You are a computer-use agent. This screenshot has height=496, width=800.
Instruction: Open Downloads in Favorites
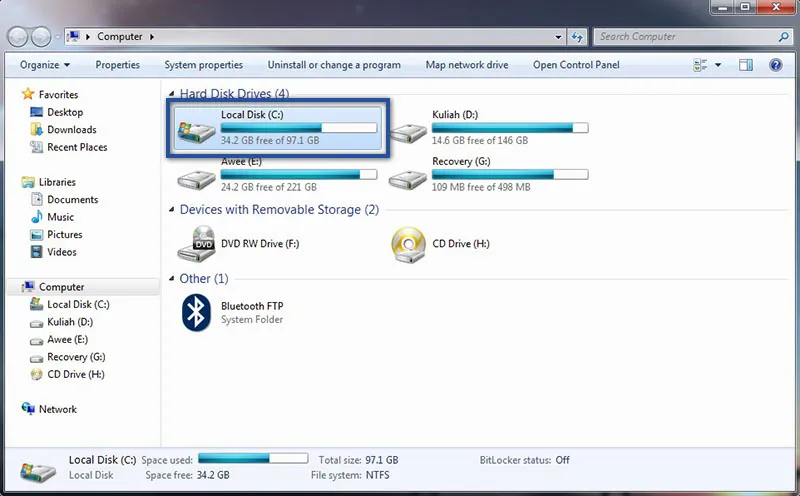pyautogui.click(x=71, y=130)
